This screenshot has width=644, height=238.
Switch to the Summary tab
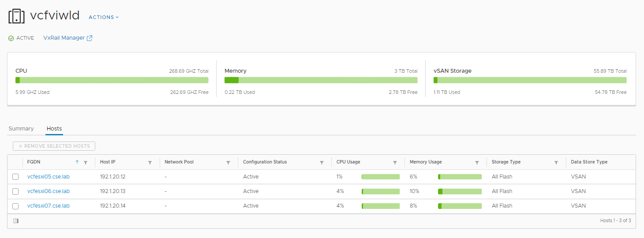pyautogui.click(x=21, y=129)
